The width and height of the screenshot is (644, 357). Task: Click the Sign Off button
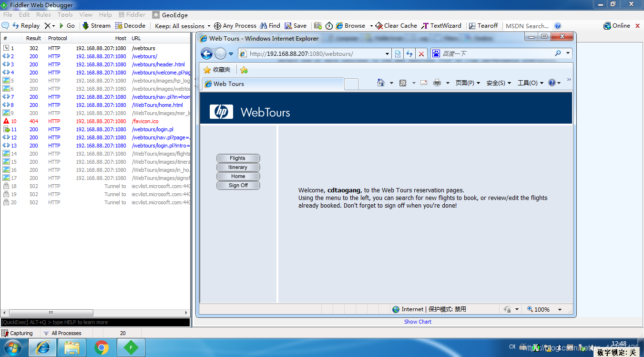[x=238, y=185]
